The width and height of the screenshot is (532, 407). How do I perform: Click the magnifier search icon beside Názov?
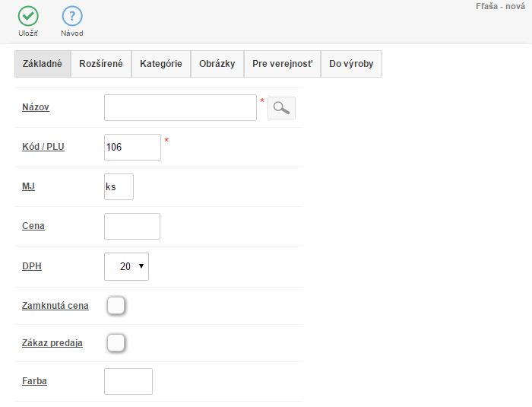tap(281, 108)
